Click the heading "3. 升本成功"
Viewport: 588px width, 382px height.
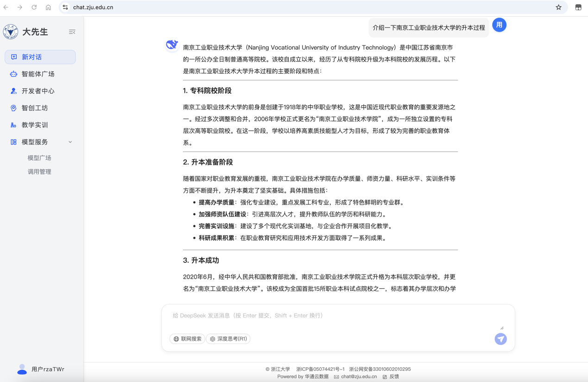click(201, 261)
